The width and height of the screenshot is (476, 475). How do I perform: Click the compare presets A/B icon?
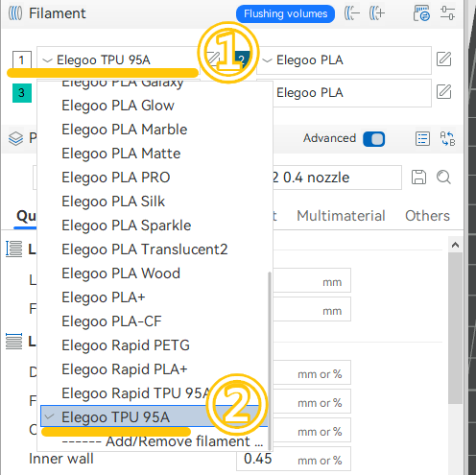click(447, 139)
